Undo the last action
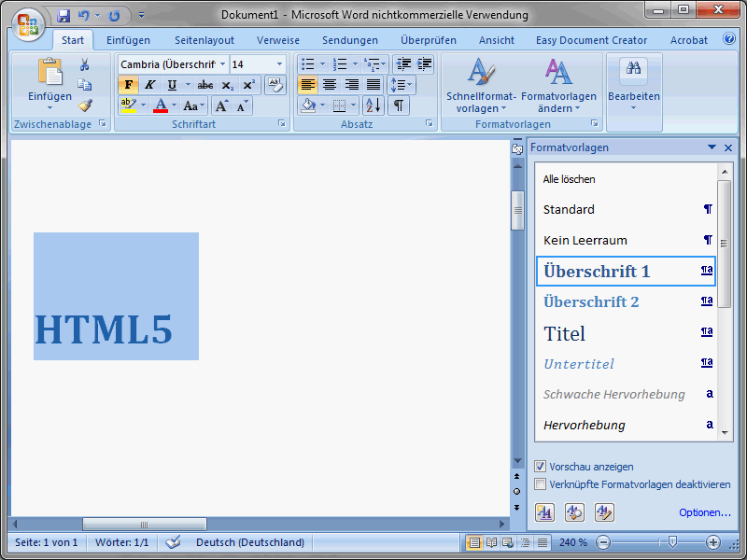 click(84, 16)
